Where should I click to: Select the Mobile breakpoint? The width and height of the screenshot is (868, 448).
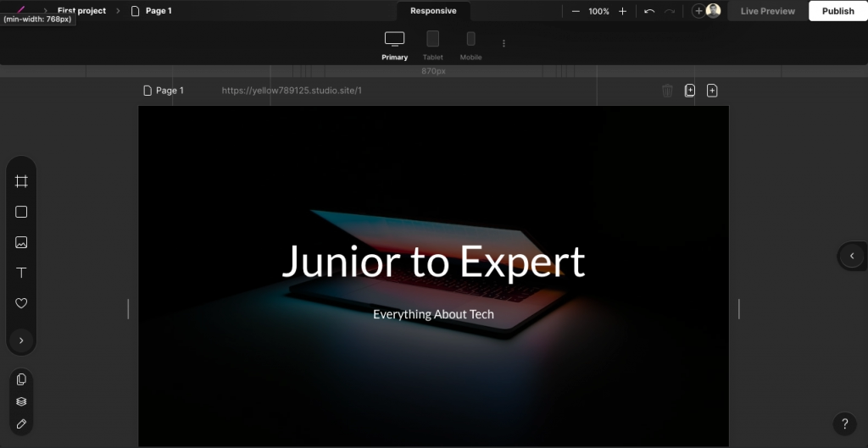click(x=470, y=46)
